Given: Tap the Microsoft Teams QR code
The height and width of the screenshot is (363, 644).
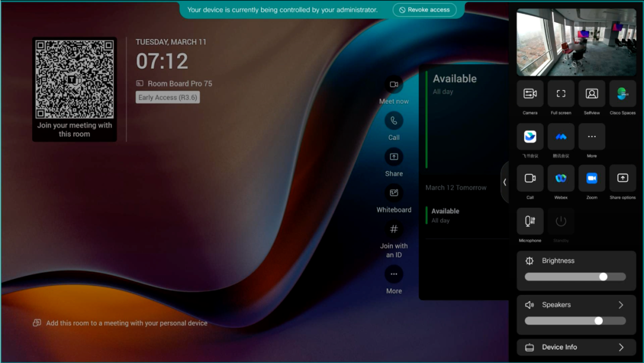Looking at the screenshot, I should (75, 79).
